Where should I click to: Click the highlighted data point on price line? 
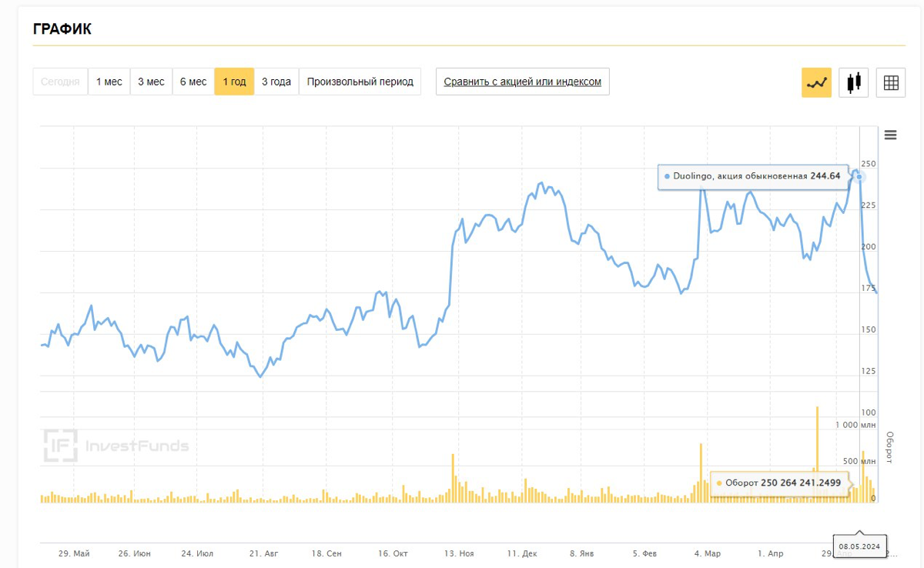859,176
